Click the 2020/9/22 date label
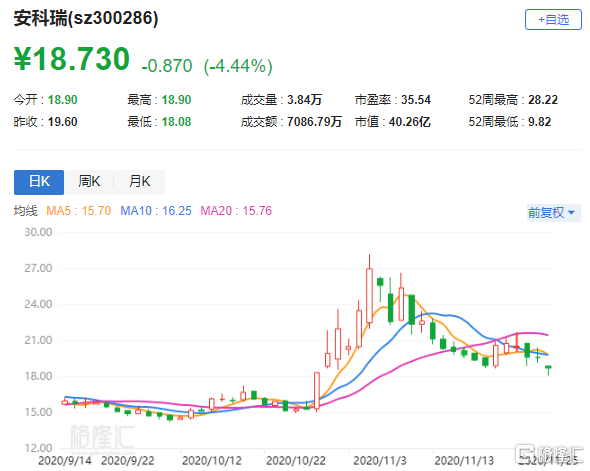The height and width of the screenshot is (471, 590). pos(128,461)
